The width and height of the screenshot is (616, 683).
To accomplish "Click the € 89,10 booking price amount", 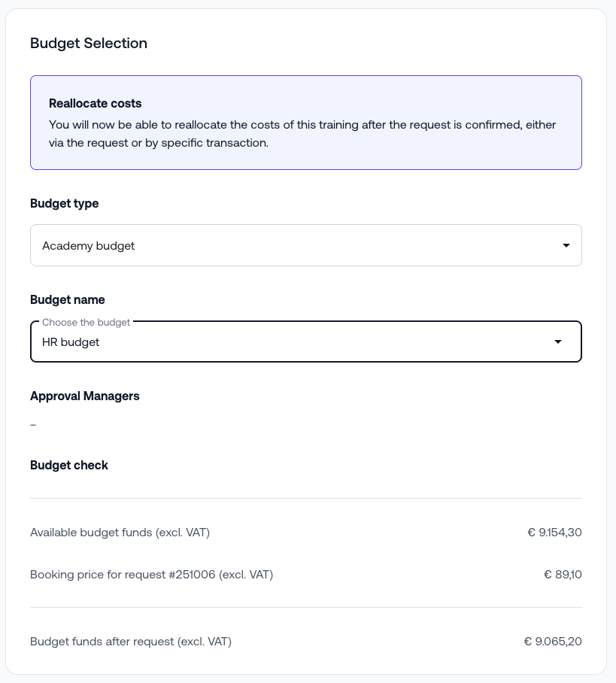I will [563, 575].
